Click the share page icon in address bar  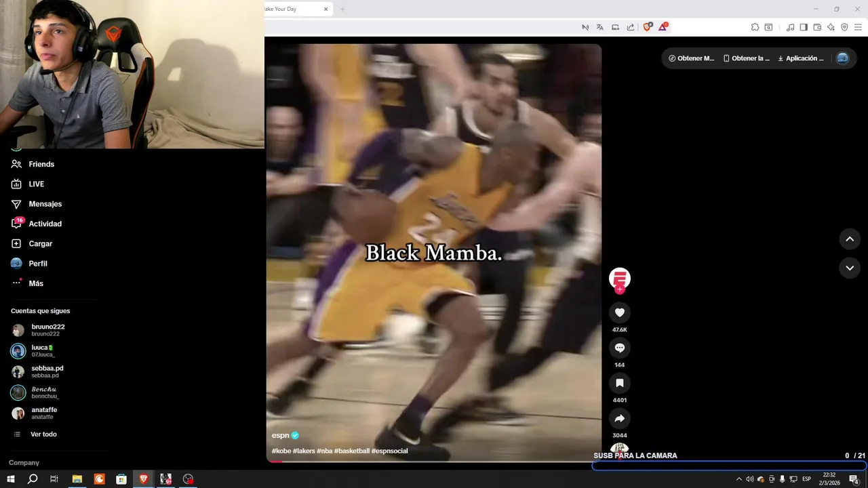[631, 27]
